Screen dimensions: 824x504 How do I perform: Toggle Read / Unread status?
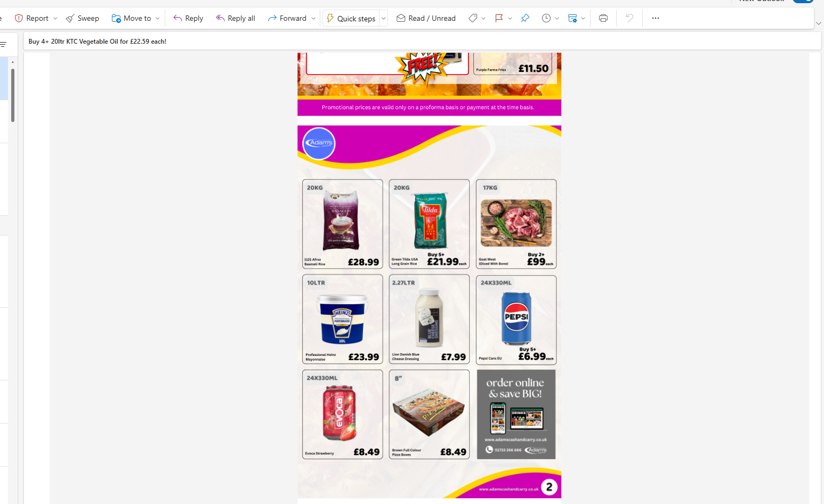coord(426,18)
